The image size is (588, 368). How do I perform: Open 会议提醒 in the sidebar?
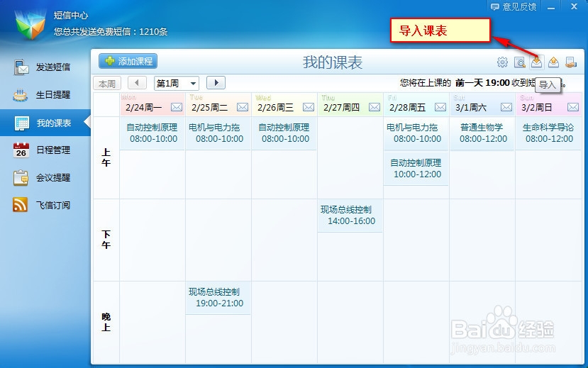pyautogui.click(x=45, y=178)
